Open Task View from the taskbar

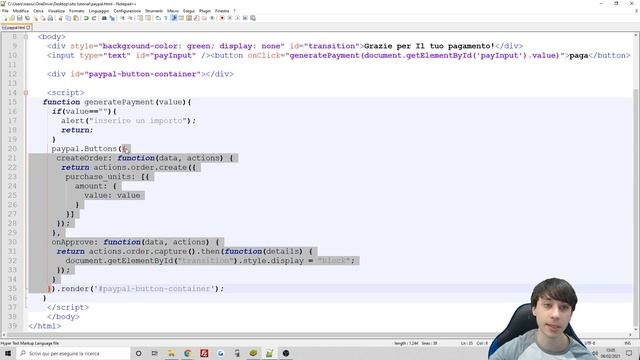click(x=154, y=353)
